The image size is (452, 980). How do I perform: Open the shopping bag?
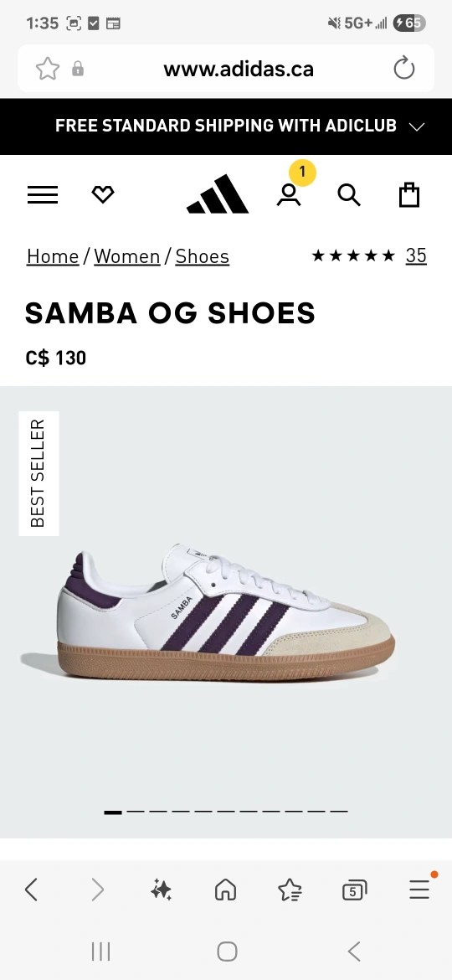tap(409, 194)
